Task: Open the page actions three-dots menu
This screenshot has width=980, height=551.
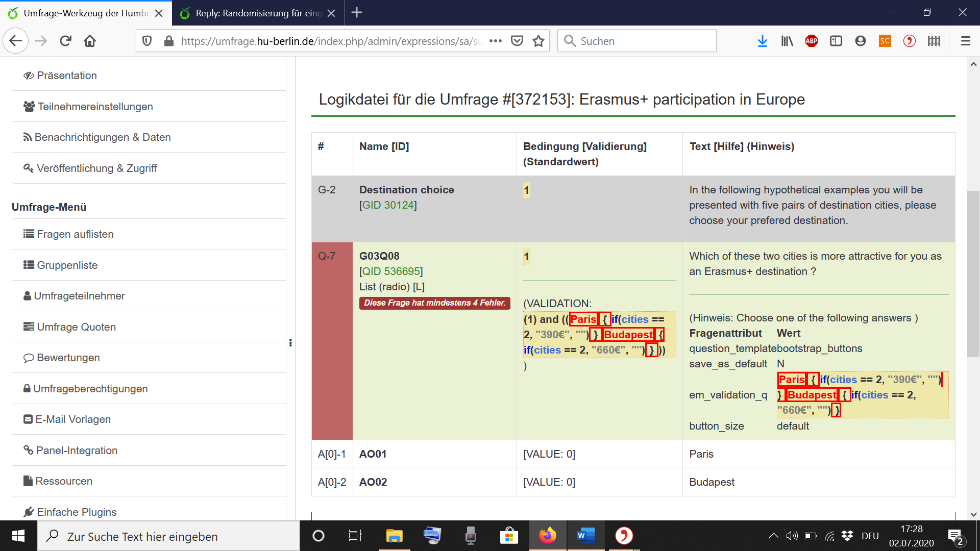Action: tap(495, 41)
